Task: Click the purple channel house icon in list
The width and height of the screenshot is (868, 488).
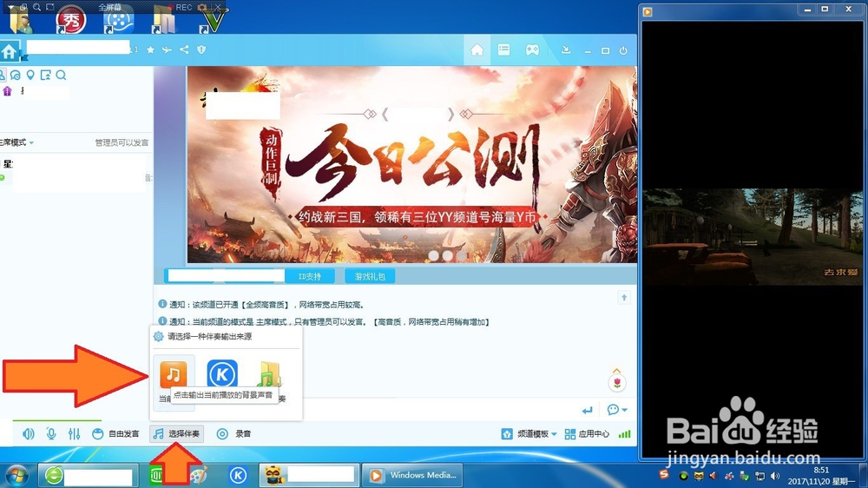Action: (7, 91)
